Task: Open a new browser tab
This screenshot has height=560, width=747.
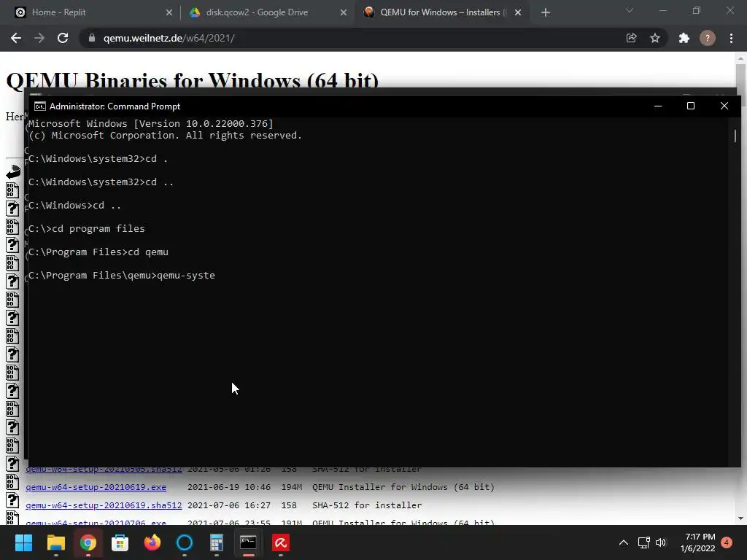Action: 546,12
